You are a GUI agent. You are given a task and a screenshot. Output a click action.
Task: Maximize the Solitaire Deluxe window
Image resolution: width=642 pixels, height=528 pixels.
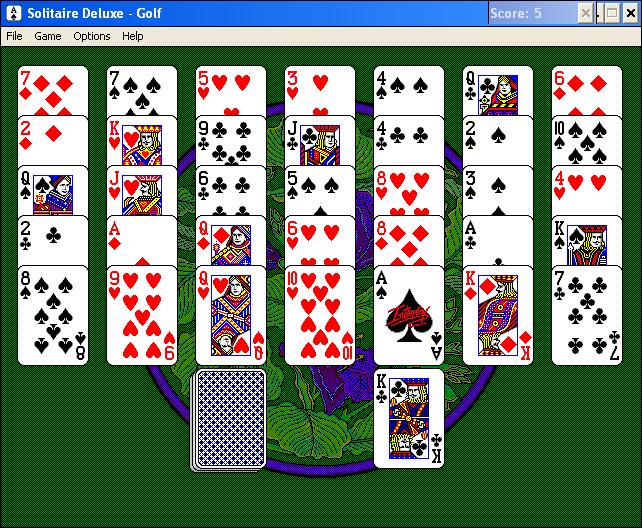click(612, 14)
